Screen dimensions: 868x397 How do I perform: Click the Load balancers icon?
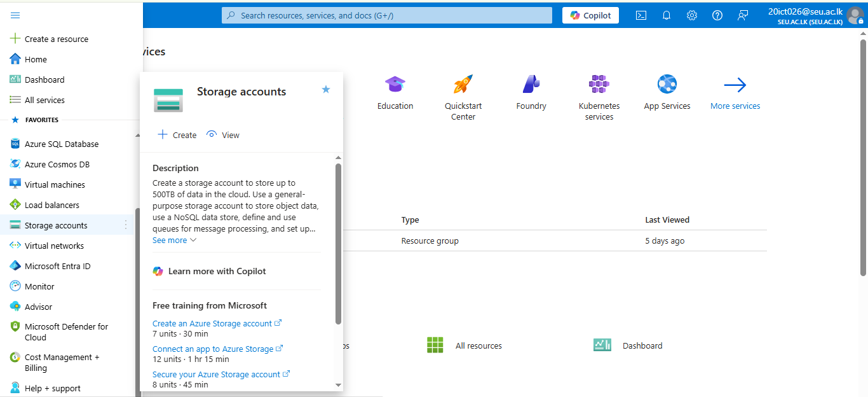pyautogui.click(x=15, y=205)
